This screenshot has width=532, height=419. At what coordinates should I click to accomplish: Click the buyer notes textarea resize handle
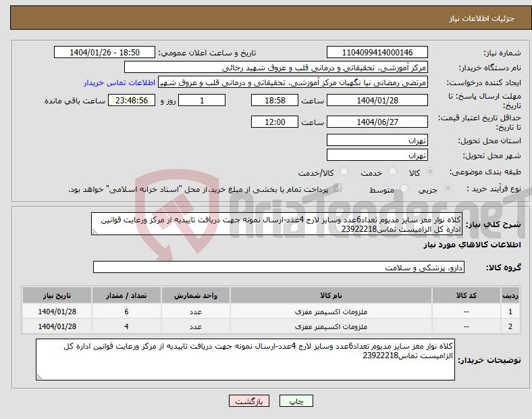coord(39,376)
